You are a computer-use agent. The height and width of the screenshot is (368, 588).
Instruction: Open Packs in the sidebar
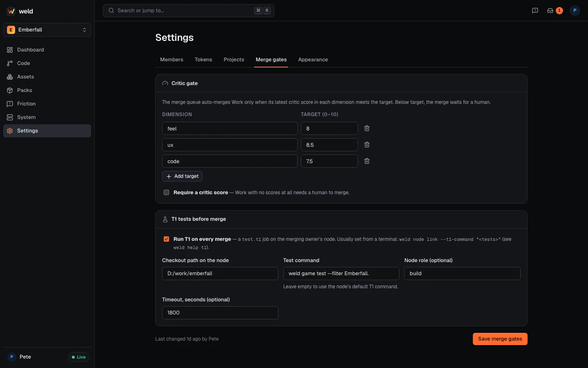coord(47,90)
